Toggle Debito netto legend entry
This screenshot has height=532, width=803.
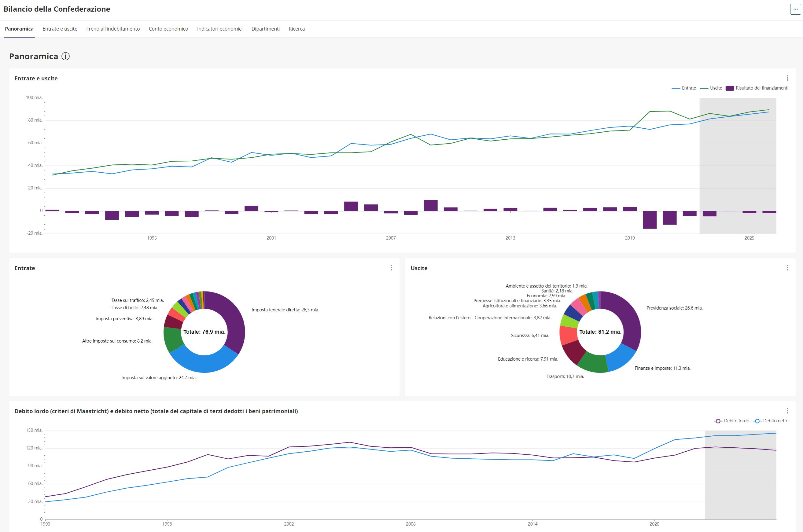[x=771, y=421]
